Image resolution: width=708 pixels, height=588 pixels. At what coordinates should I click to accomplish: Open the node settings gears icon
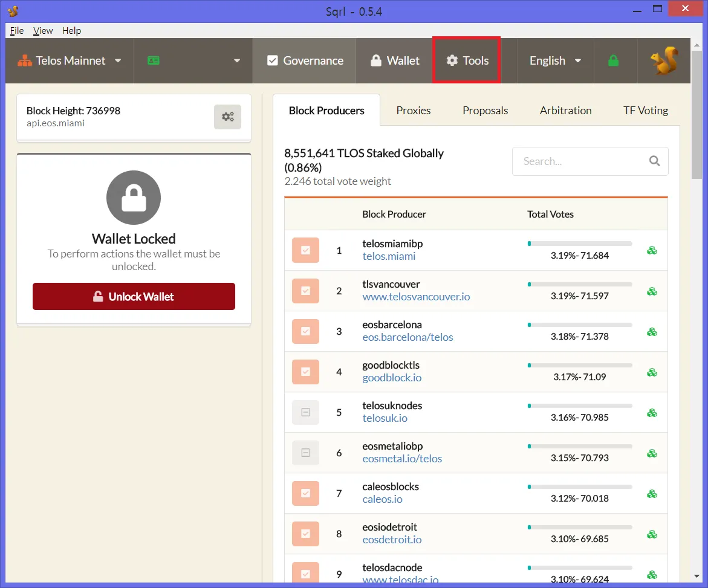(x=227, y=117)
